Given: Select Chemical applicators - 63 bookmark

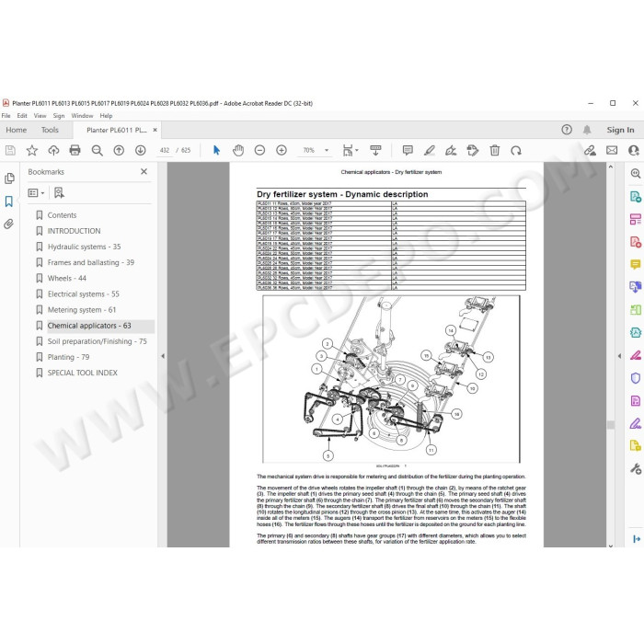Looking at the screenshot, I should click(x=89, y=326).
